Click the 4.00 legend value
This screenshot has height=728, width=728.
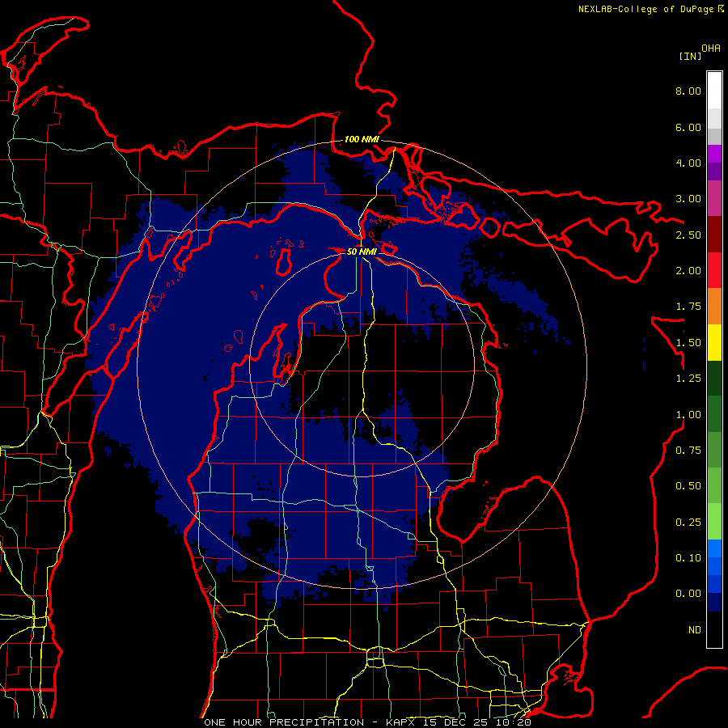(688, 163)
